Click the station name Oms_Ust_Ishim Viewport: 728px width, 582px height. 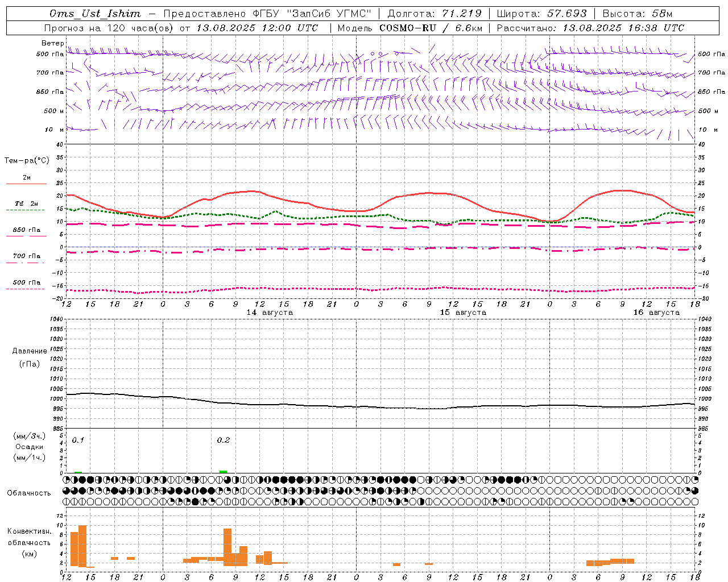tap(95, 14)
